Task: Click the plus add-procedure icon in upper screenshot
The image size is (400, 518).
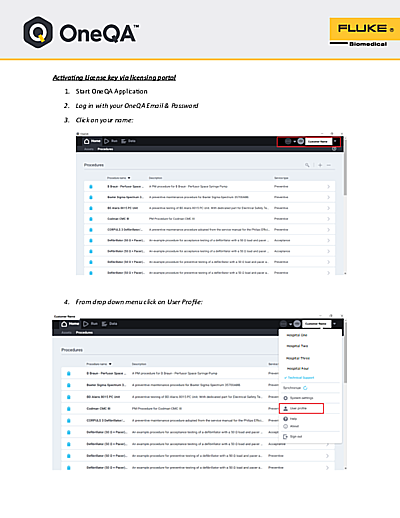Action: click(x=320, y=165)
